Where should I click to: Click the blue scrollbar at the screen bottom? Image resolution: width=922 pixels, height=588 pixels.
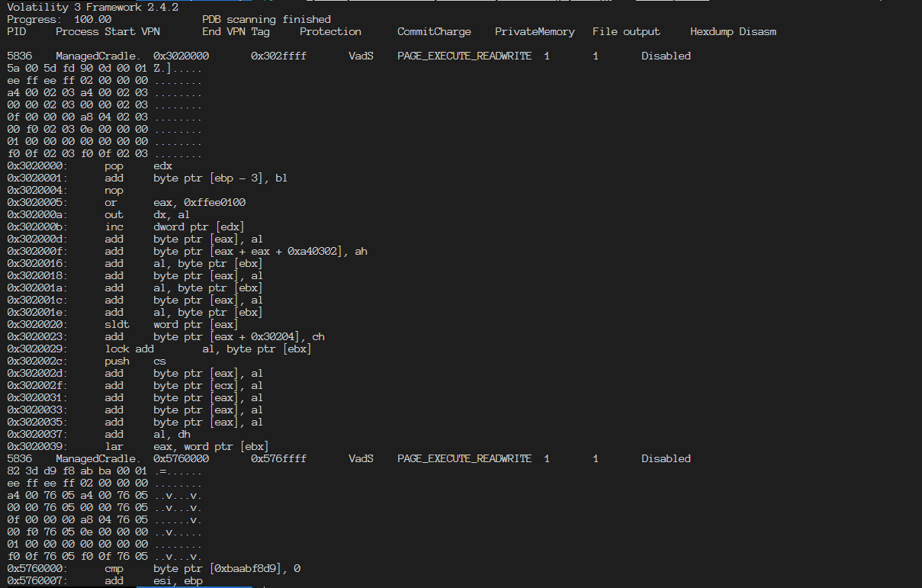tap(194, 586)
